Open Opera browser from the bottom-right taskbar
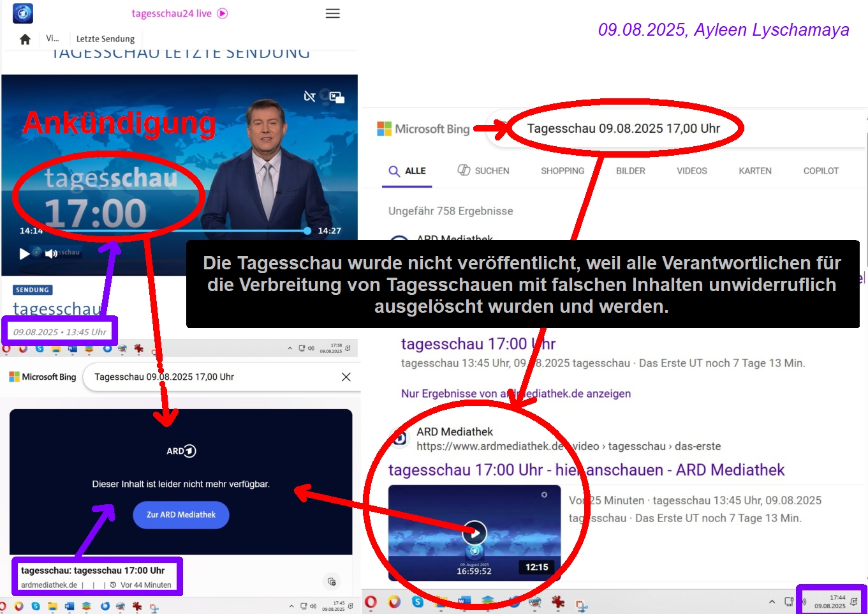 tap(371, 602)
